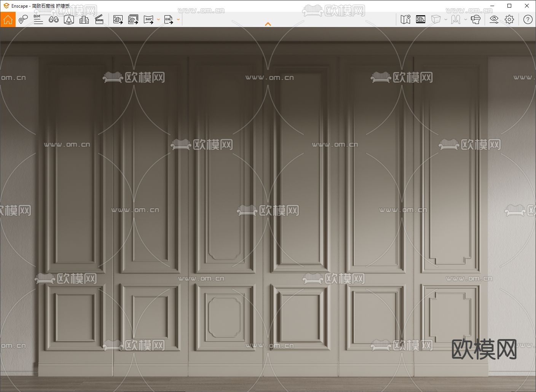The width and height of the screenshot is (536, 392).
Task: Expand the EXE export dropdown arrow
Action: pyautogui.click(x=178, y=19)
